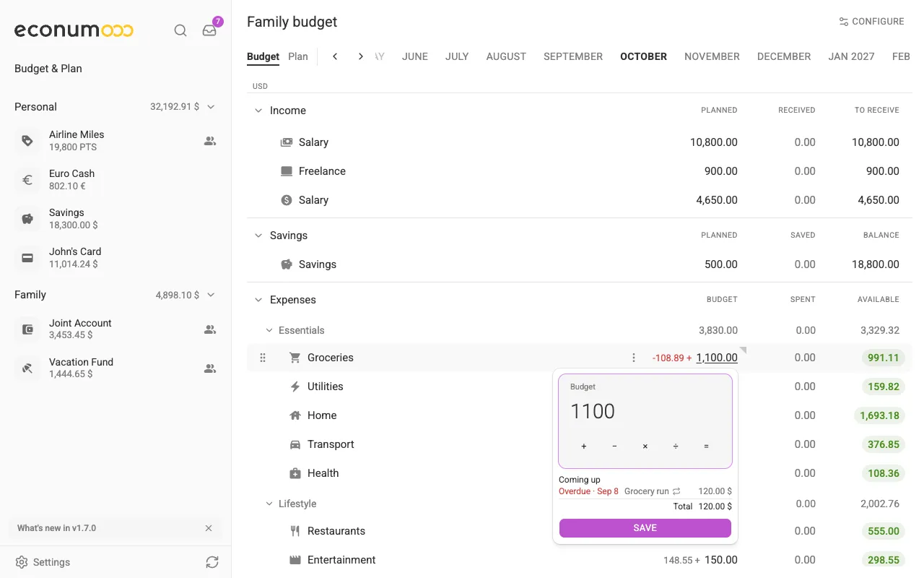924x578 pixels.
Task: Open the search icon in sidebar
Action: tap(180, 30)
